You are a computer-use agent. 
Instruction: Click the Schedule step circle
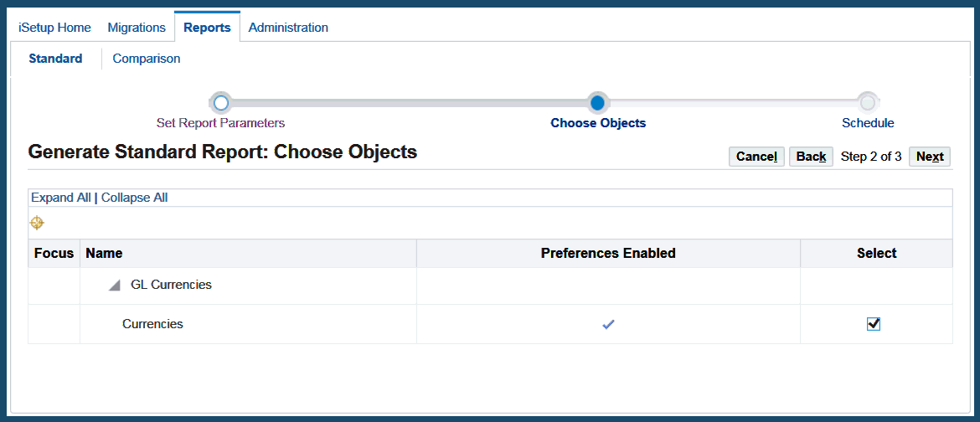868,103
